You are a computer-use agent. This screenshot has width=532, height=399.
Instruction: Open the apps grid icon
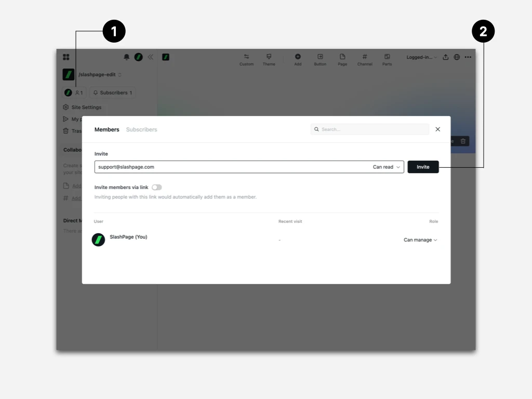pos(66,57)
